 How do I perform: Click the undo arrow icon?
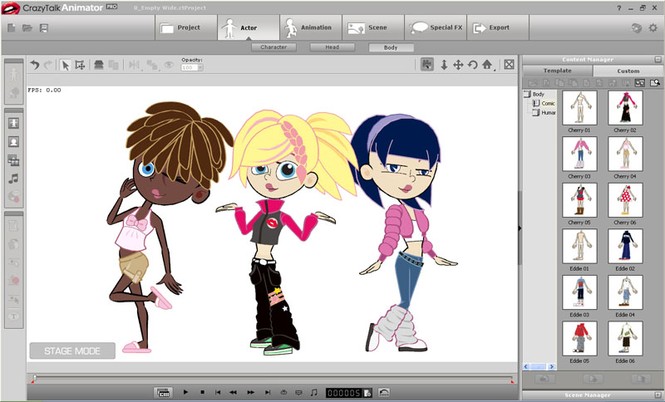pos(35,65)
